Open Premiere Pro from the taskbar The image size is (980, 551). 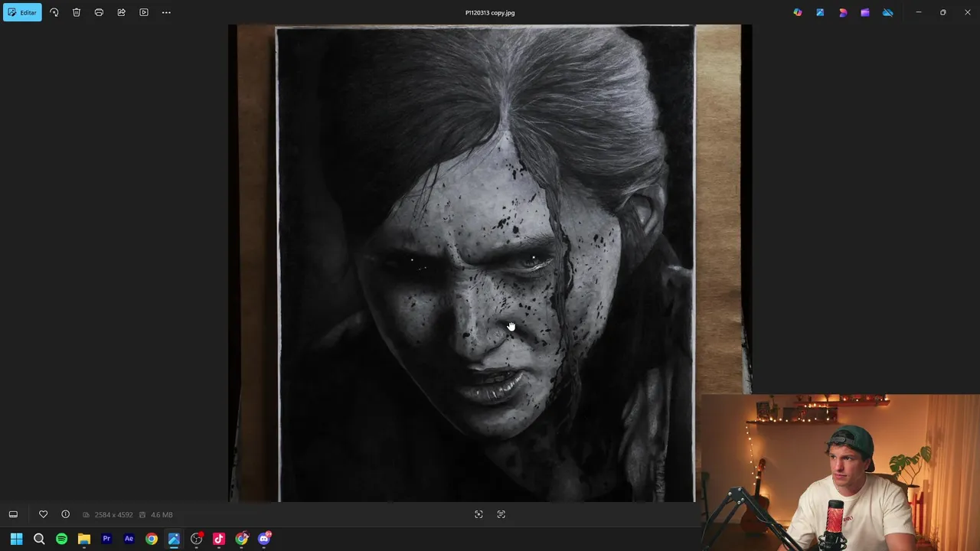pyautogui.click(x=106, y=539)
